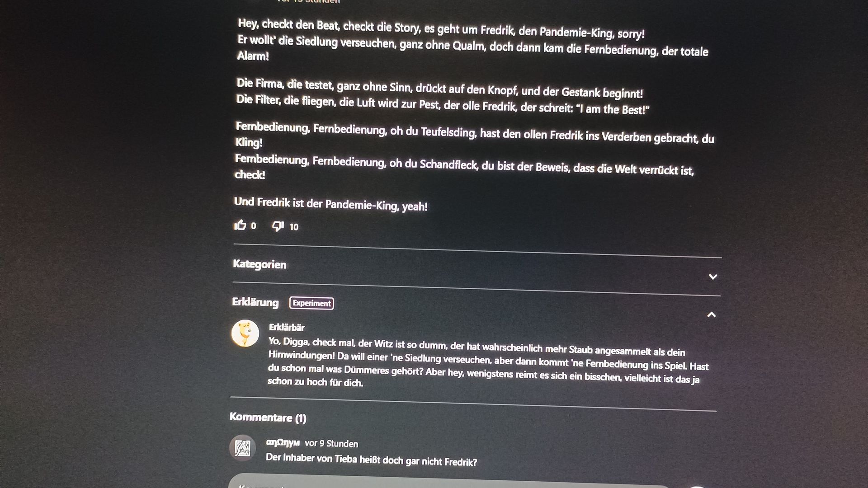Click the like count showing 0

254,226
